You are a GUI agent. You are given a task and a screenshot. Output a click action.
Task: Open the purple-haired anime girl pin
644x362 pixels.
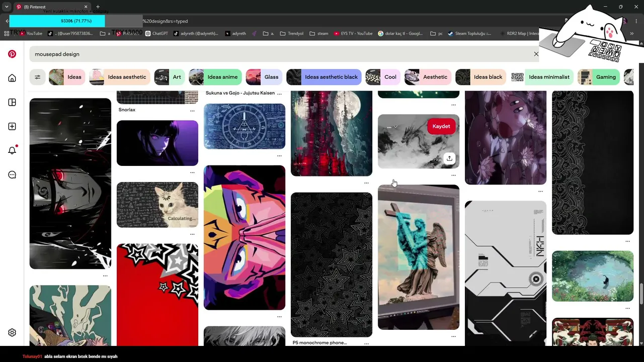pyautogui.click(x=157, y=143)
